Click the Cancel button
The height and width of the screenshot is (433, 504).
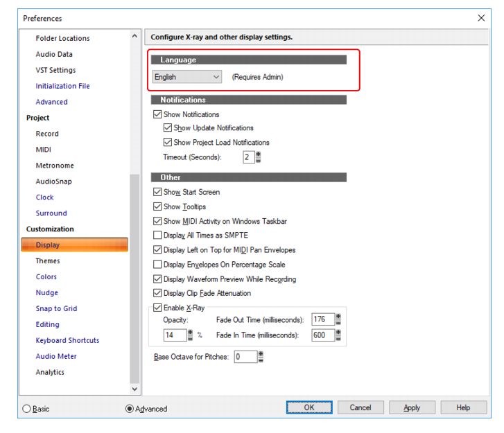(x=360, y=407)
